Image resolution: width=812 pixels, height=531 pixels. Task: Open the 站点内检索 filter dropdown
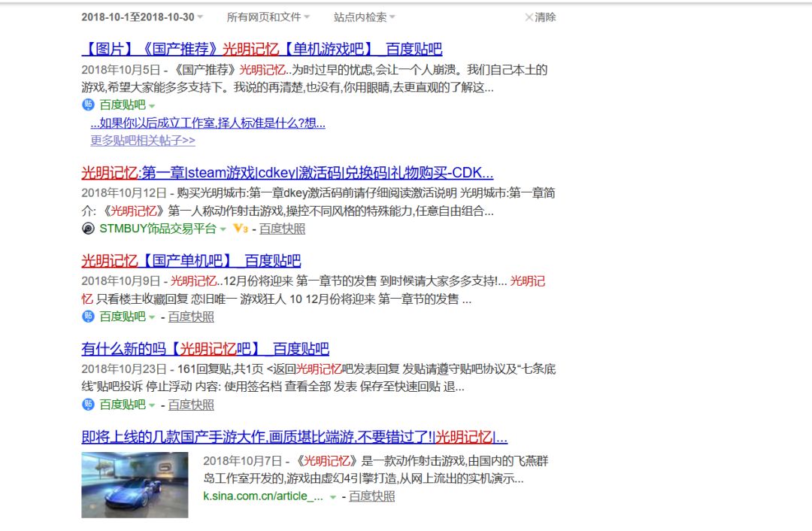tap(364, 17)
